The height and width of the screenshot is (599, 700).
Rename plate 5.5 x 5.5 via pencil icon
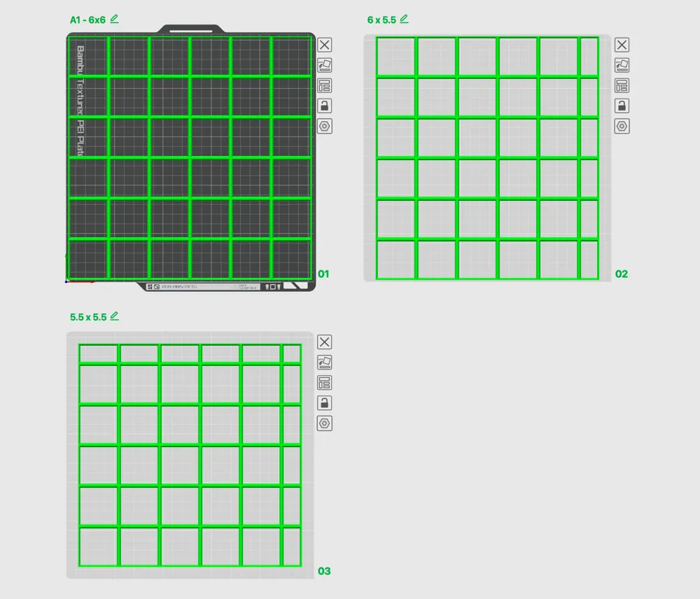point(114,316)
